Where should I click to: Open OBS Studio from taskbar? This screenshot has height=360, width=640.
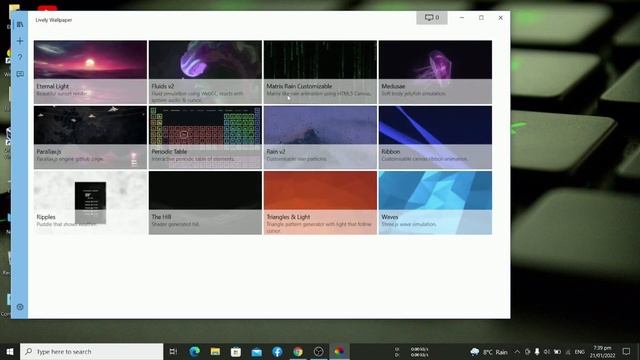pos(319,351)
